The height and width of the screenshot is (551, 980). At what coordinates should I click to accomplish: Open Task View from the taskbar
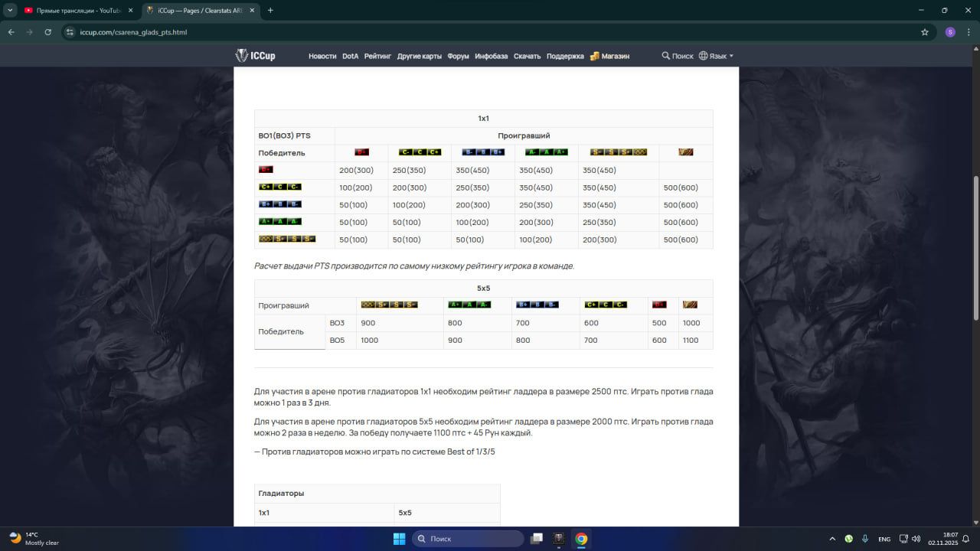(x=537, y=539)
